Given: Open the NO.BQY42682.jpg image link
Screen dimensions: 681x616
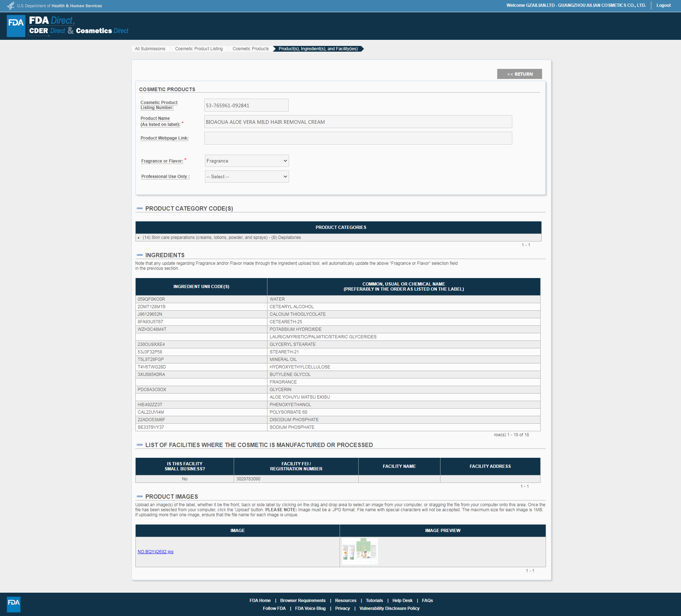Looking at the screenshot, I should [155, 552].
